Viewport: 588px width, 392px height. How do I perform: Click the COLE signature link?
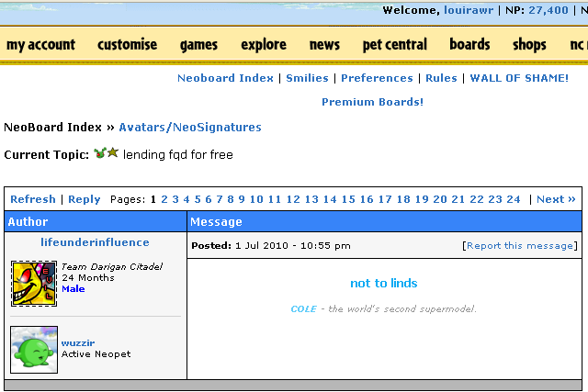(x=304, y=309)
